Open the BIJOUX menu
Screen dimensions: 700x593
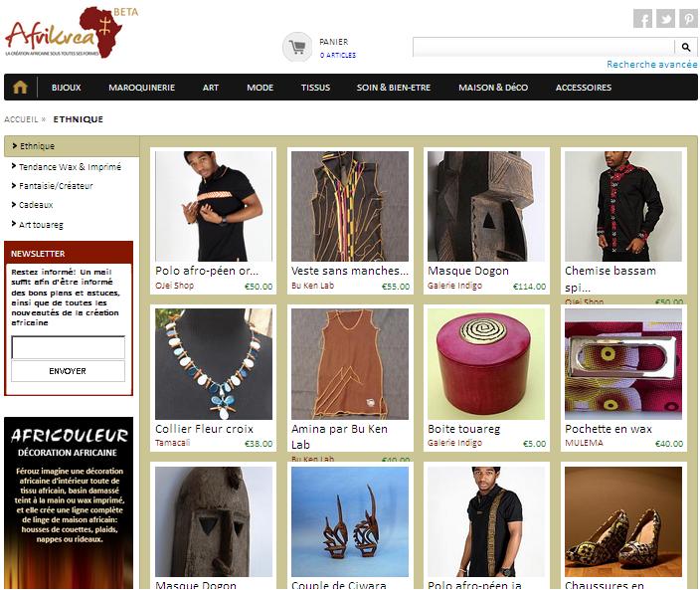click(66, 88)
